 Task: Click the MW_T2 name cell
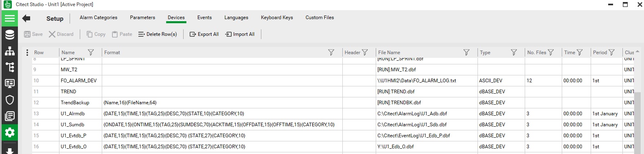[x=80, y=70]
